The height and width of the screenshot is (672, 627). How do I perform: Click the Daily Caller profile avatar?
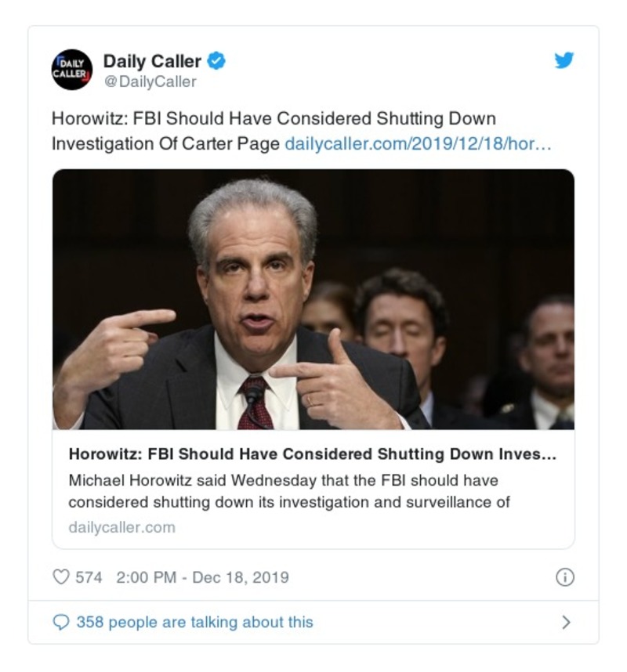pos(72,70)
